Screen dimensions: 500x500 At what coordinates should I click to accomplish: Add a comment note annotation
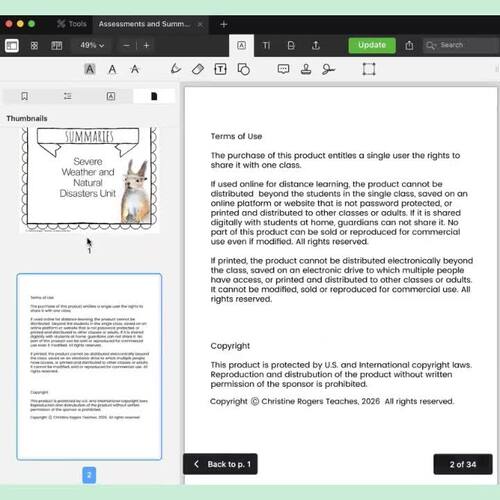tap(283, 69)
